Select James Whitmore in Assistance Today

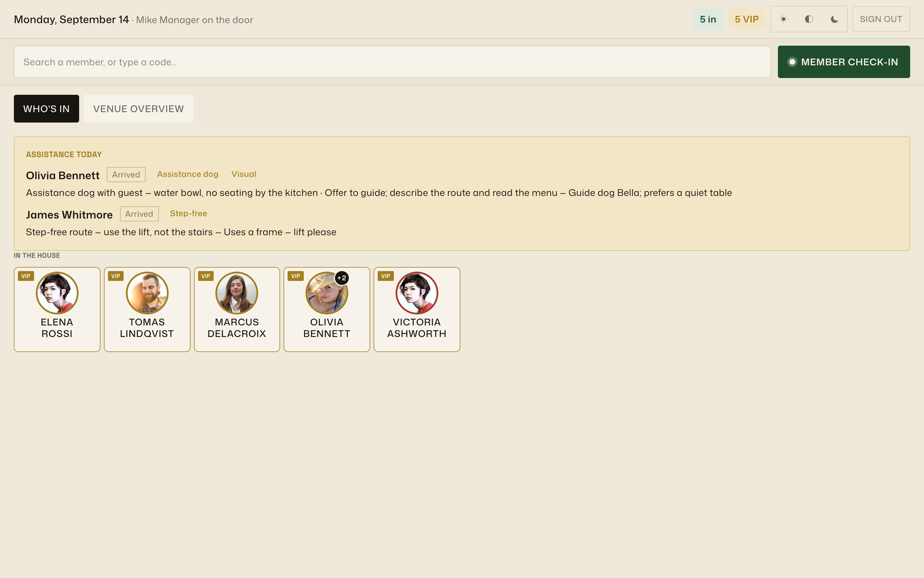click(x=69, y=215)
